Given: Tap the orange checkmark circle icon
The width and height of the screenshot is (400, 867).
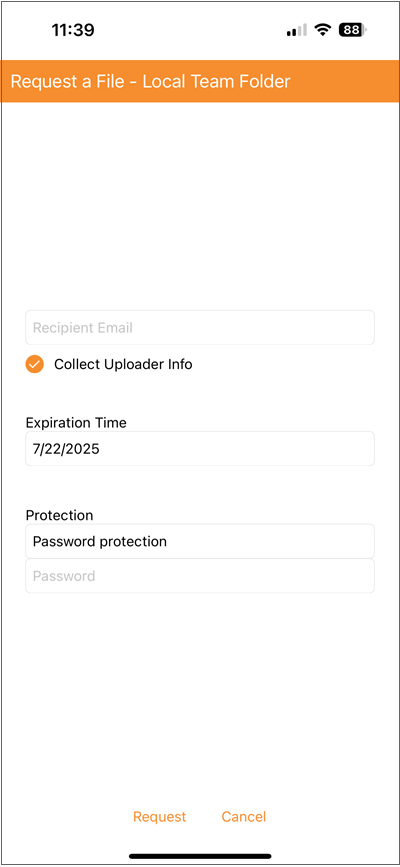Looking at the screenshot, I should pyautogui.click(x=34, y=364).
